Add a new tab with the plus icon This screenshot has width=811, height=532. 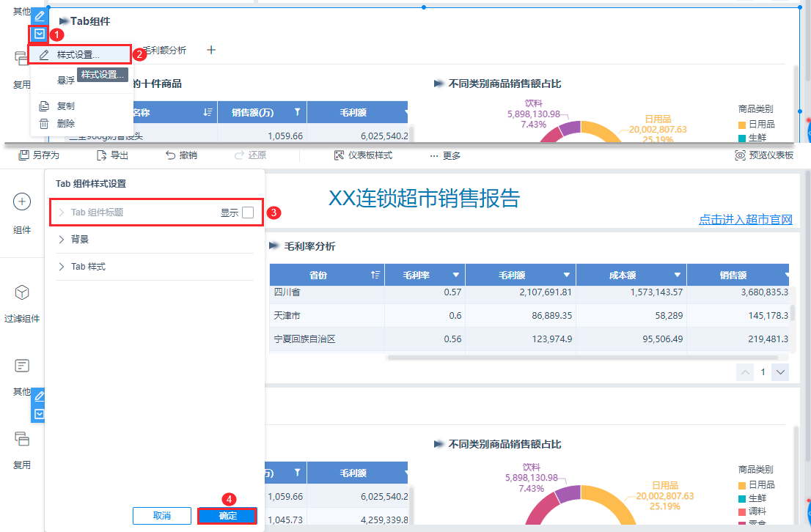(211, 50)
